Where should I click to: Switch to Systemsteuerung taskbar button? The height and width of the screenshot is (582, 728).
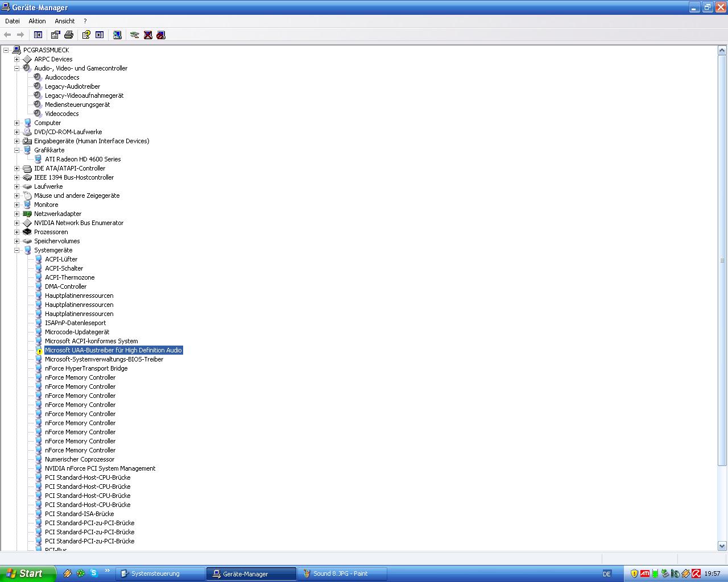[x=160, y=573]
